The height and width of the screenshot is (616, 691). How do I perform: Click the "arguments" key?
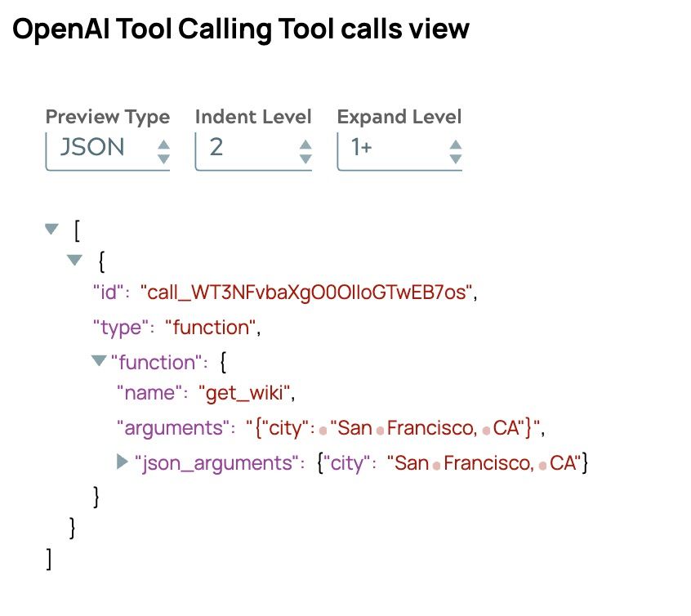(x=172, y=427)
